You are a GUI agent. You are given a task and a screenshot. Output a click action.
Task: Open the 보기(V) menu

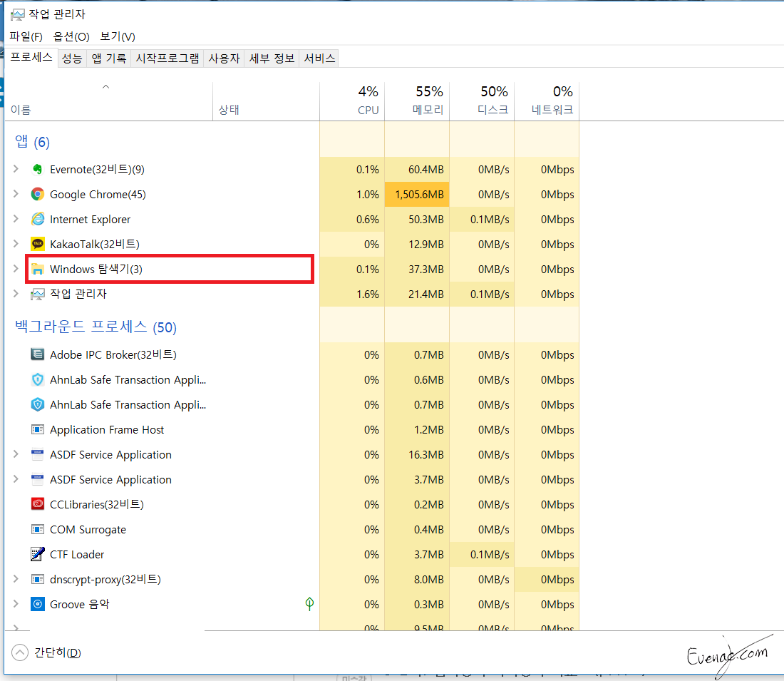coord(118,36)
